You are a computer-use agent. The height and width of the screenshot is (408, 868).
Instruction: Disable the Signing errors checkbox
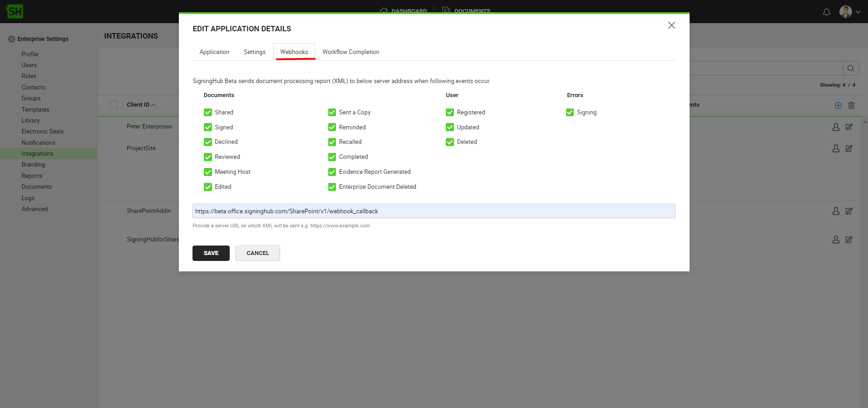point(570,113)
